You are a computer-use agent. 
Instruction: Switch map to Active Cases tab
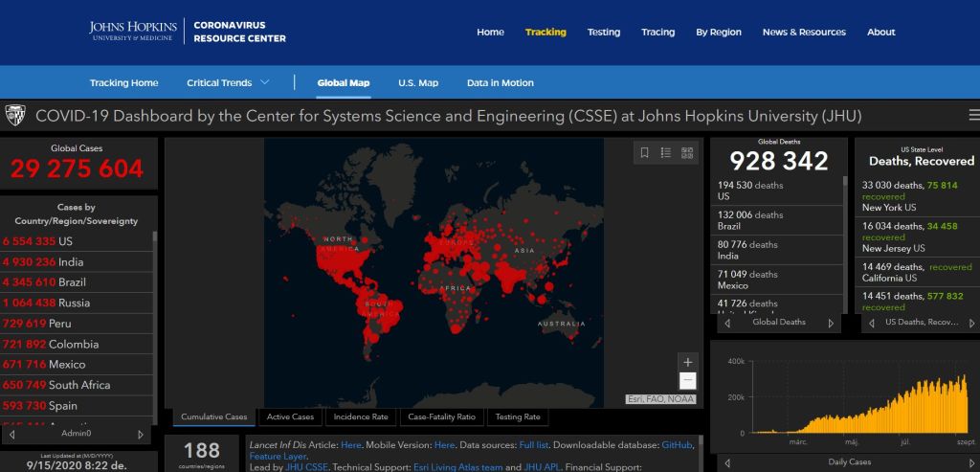pyautogui.click(x=290, y=417)
